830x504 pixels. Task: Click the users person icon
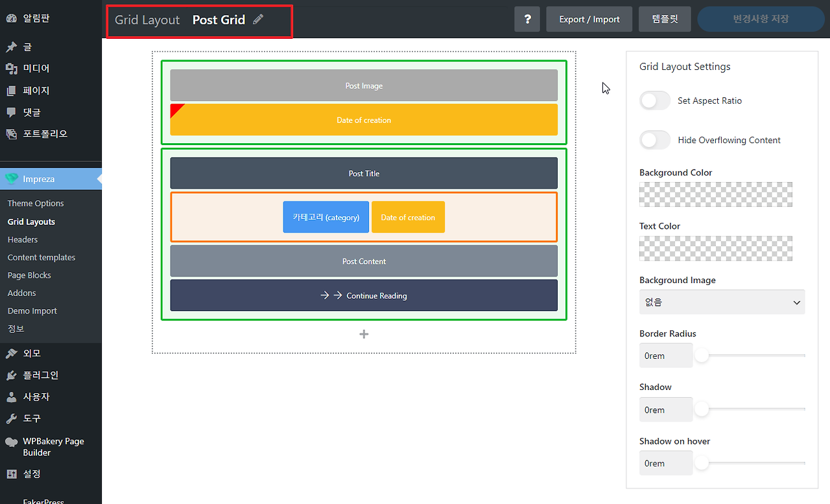12,397
